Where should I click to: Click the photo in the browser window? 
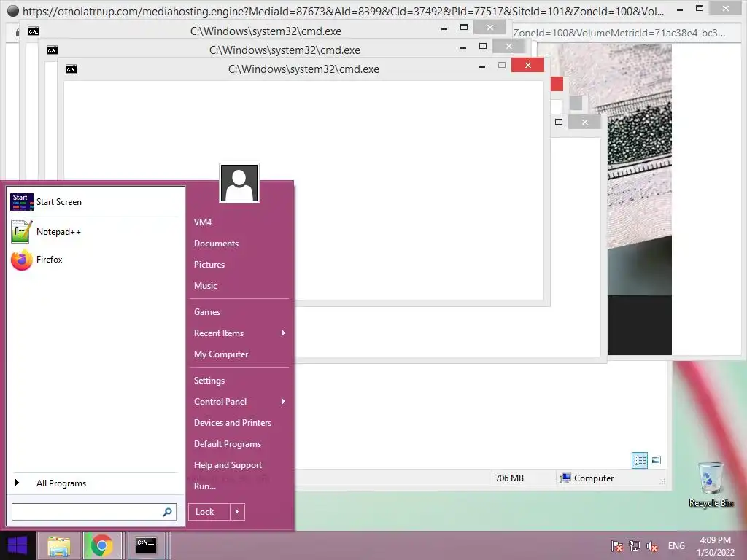point(639,200)
